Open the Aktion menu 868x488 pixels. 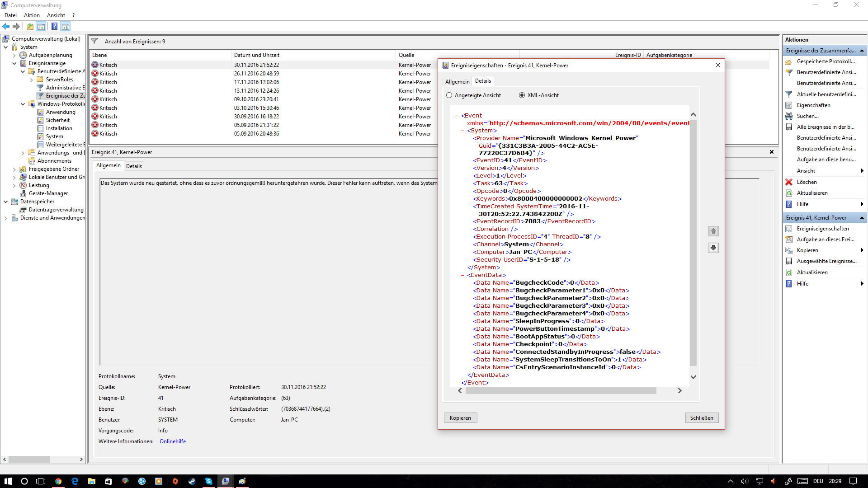[x=32, y=15]
